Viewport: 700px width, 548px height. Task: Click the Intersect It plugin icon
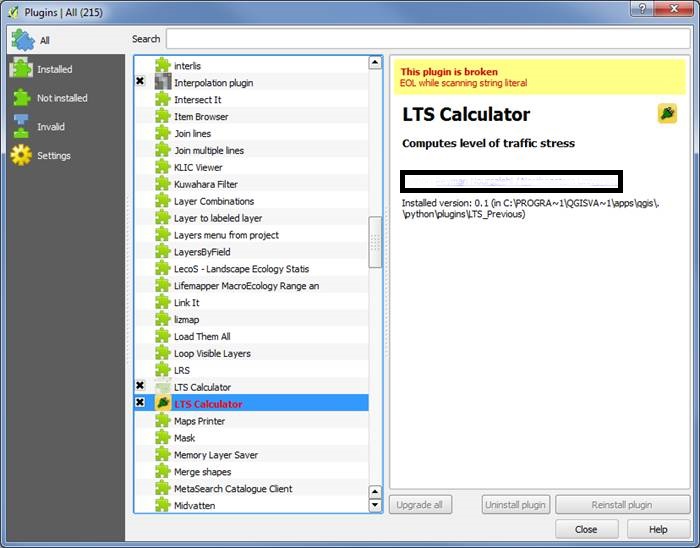[162, 100]
